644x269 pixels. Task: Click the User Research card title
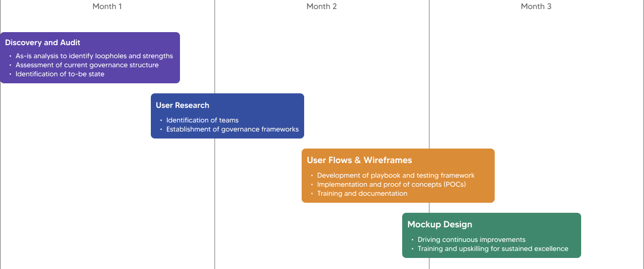tap(182, 105)
